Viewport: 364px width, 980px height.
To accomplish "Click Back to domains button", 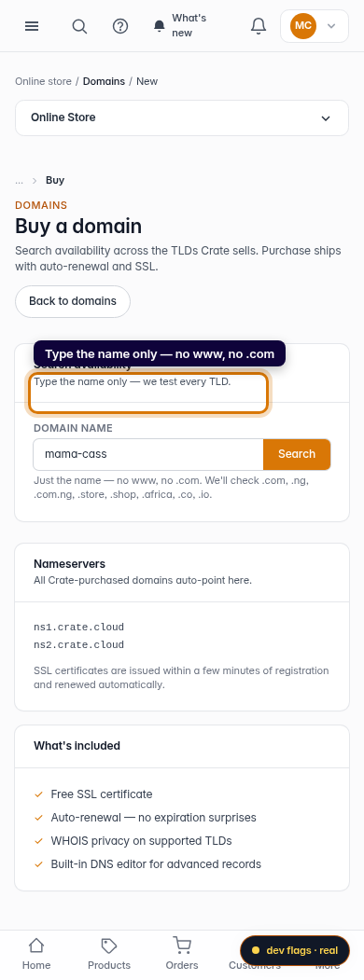I will [73, 301].
